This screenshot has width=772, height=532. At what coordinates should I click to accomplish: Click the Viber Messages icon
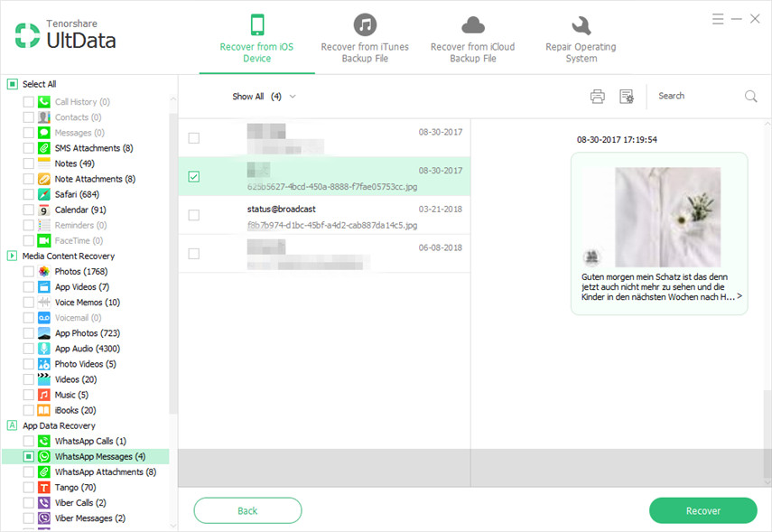click(x=44, y=518)
